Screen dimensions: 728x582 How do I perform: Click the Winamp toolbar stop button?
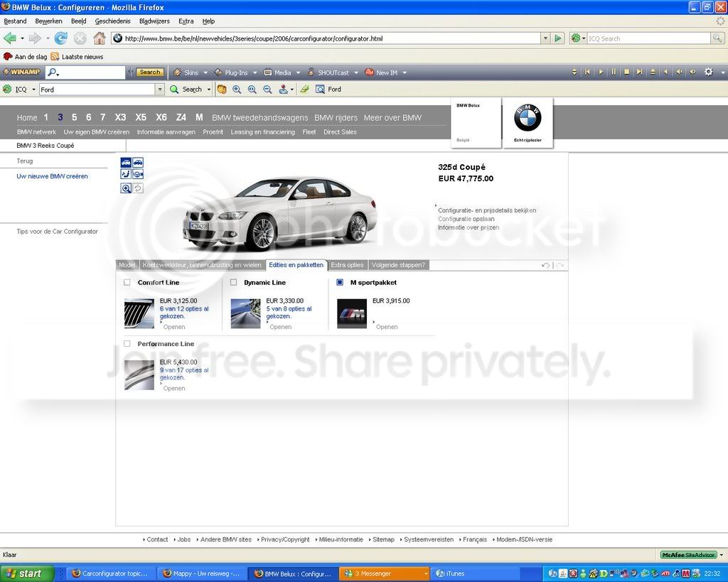[x=627, y=72]
